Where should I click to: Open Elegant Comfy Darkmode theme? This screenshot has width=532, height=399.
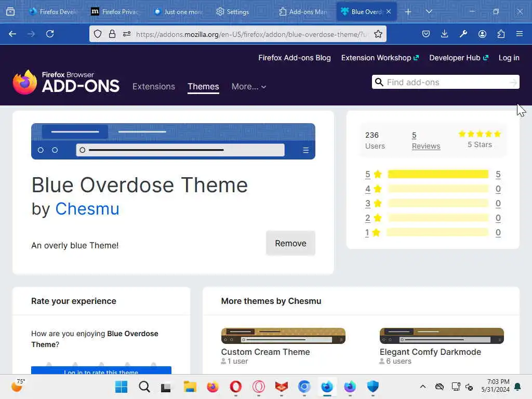430,352
